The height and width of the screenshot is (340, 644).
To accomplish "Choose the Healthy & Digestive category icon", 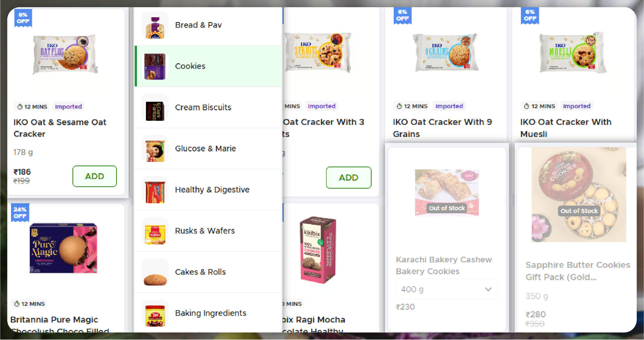I will (155, 190).
